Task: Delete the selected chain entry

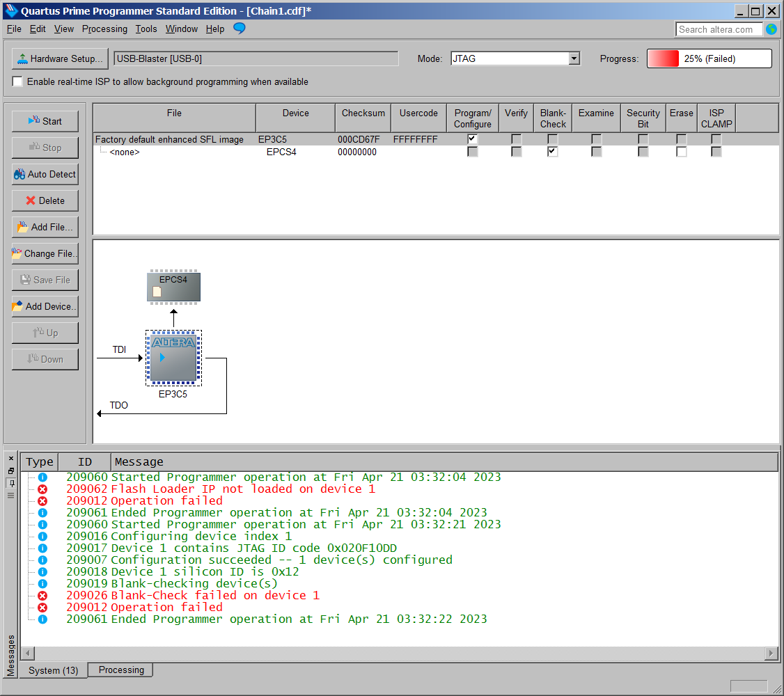Action: [x=45, y=201]
